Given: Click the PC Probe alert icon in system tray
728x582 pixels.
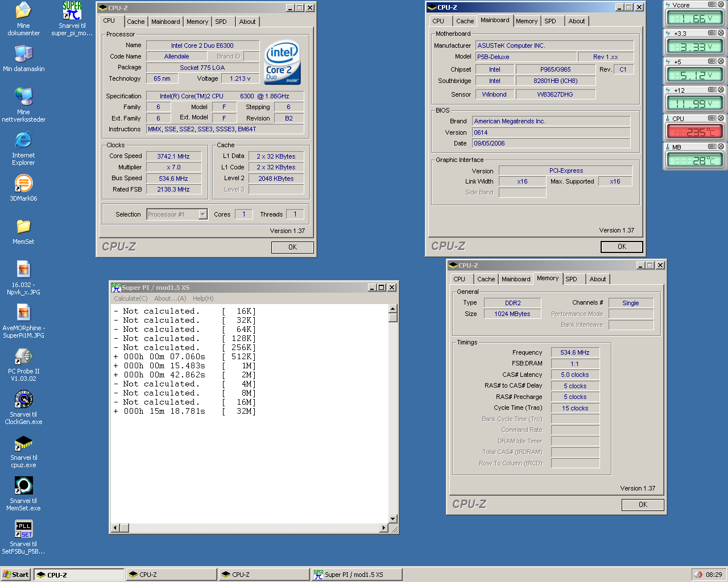Looking at the screenshot, I should click(699, 575).
